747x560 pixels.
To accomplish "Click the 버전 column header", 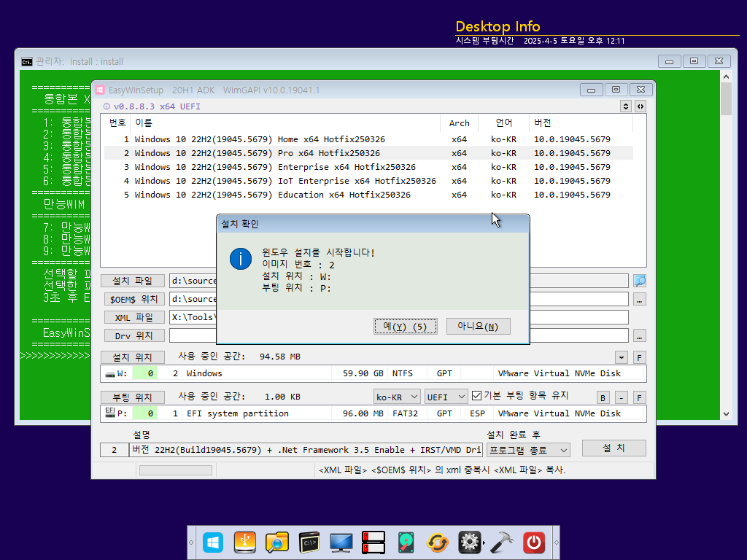I will coord(581,122).
